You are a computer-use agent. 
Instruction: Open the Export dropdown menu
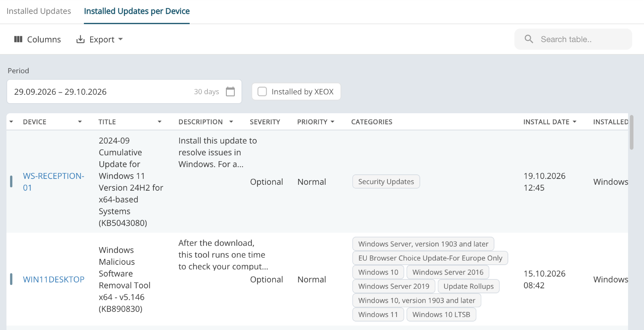pyautogui.click(x=99, y=39)
